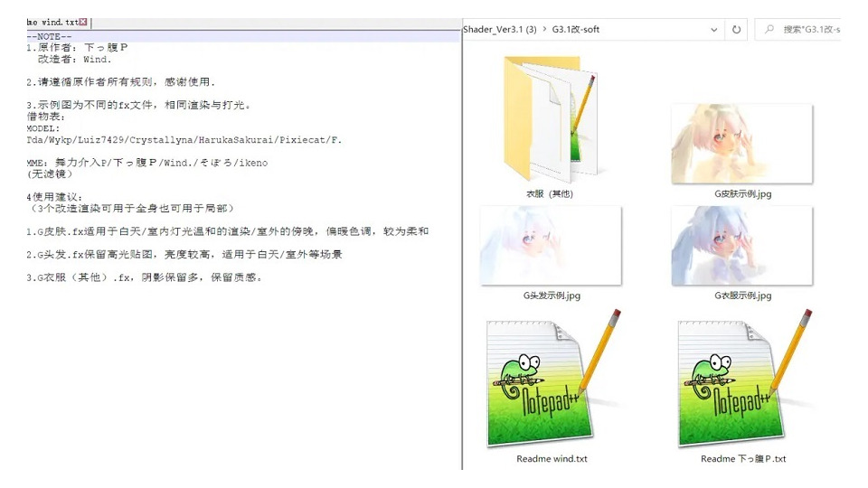Select the label Readme 下っ腹P.txt
The width and height of the screenshot is (868, 488).
coord(743,459)
